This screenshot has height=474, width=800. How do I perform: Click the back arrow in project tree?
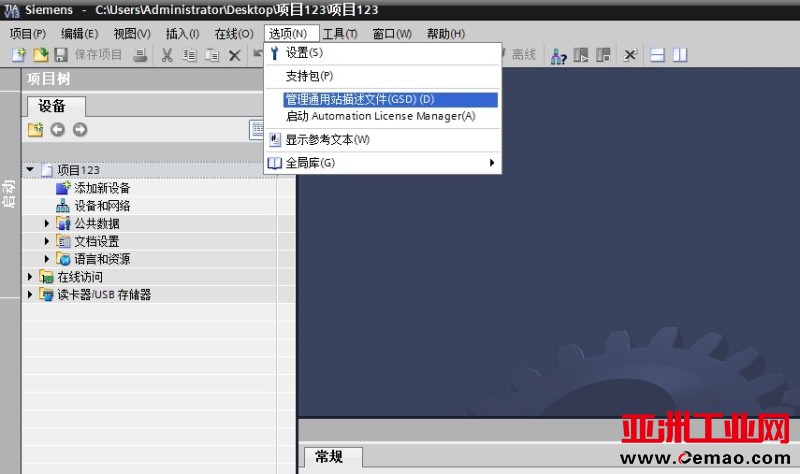click(x=58, y=129)
